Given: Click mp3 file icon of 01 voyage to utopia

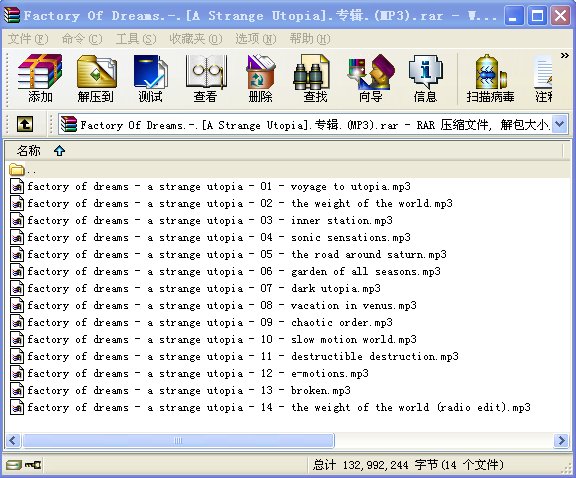Looking at the screenshot, I should pyautogui.click(x=17, y=187).
